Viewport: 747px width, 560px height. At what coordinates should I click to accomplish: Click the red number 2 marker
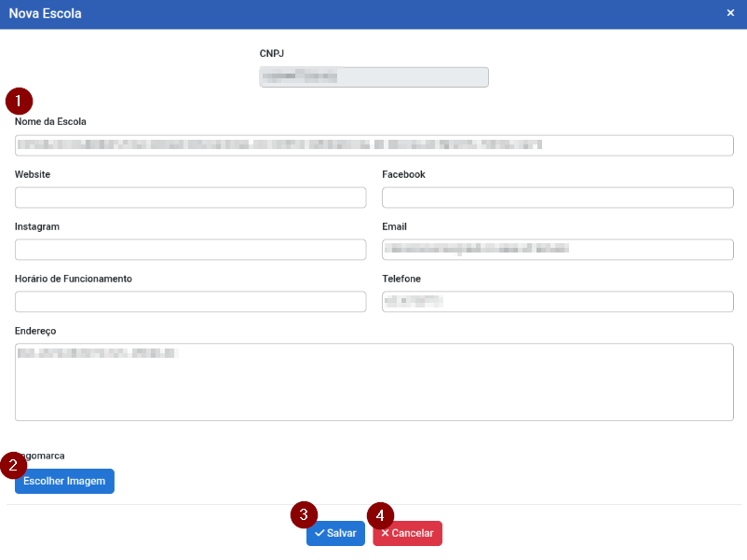[13, 465]
